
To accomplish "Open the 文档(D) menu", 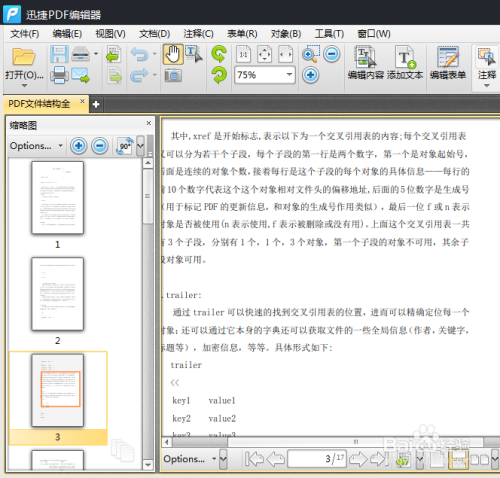I will tap(155, 34).
